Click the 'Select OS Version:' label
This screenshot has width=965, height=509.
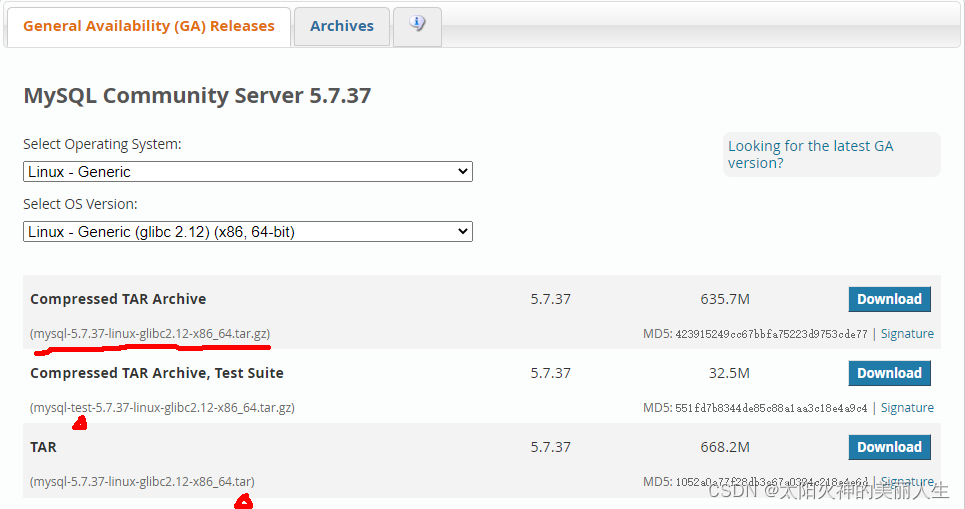point(80,204)
